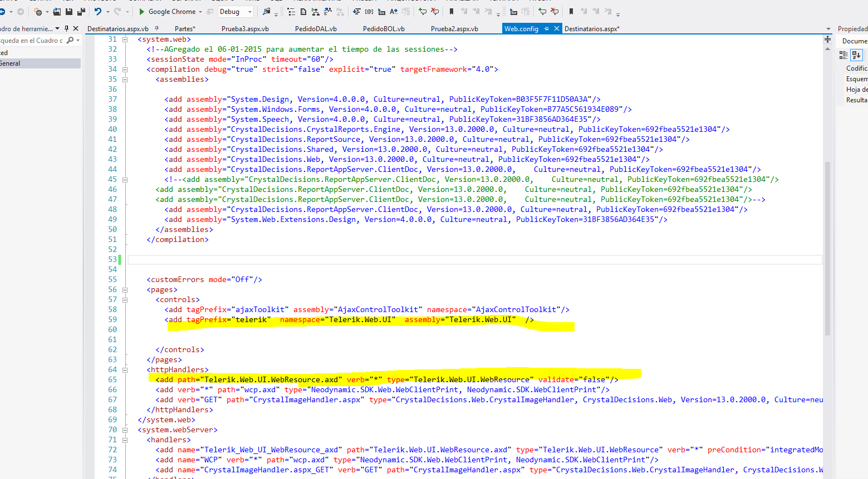
Task: Toggle auto-hide pin on toolbox panel
Action: [x=67, y=28]
